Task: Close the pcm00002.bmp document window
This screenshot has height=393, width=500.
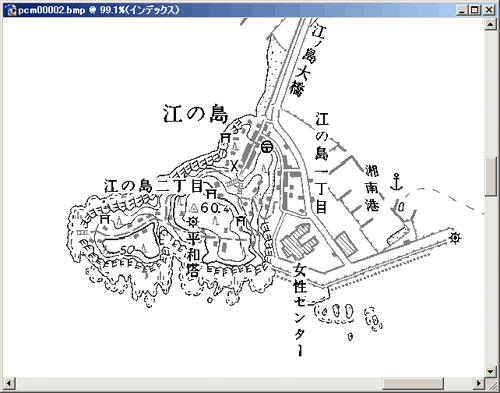Action: 489,10
